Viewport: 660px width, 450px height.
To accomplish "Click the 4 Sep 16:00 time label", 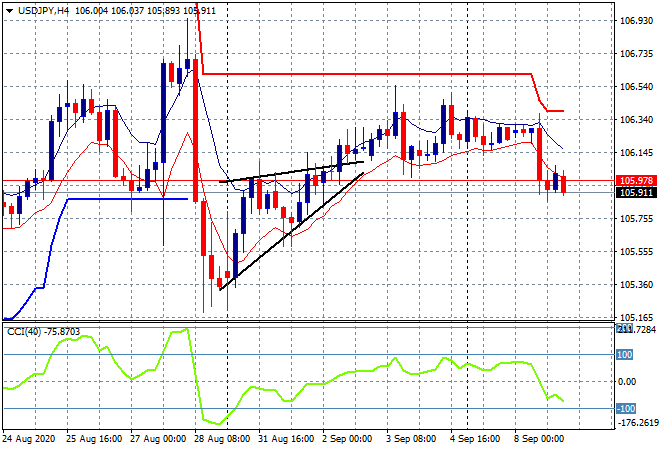I will pyautogui.click(x=475, y=439).
